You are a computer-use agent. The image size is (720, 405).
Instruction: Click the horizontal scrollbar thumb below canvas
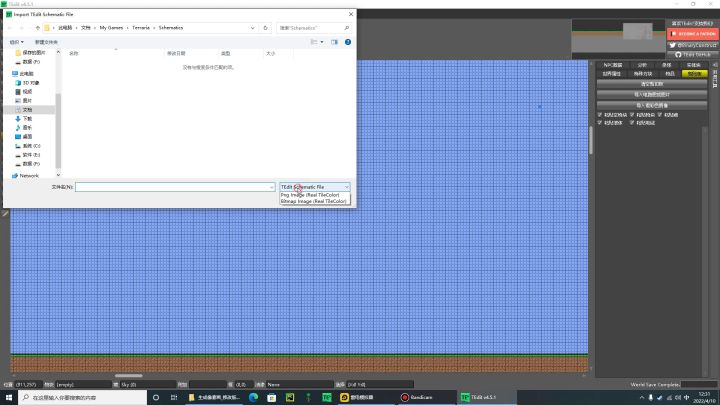pos(129,376)
